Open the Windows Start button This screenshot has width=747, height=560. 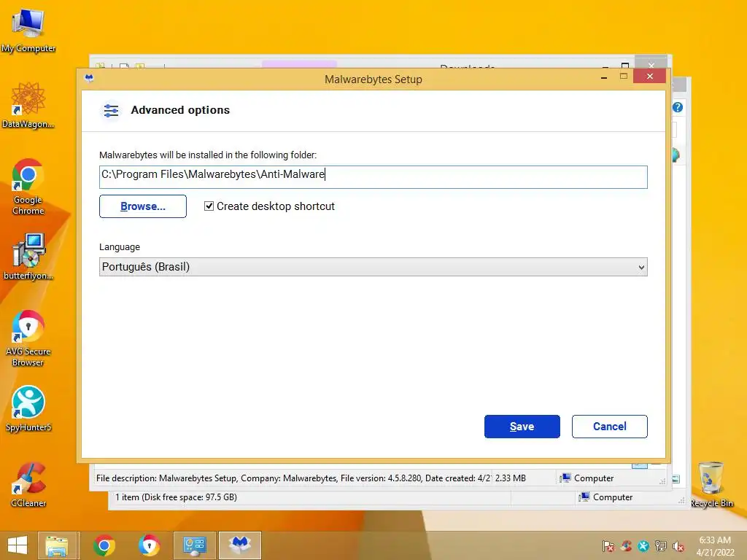click(18, 545)
